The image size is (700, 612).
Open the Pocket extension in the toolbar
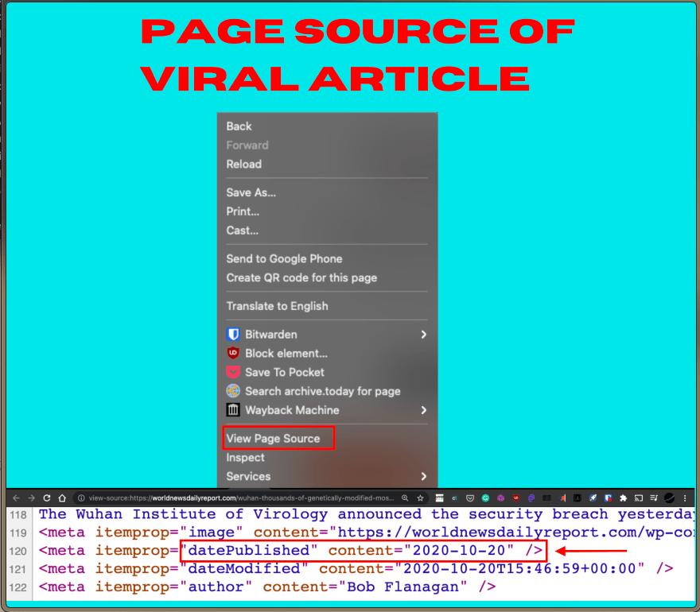click(x=470, y=498)
